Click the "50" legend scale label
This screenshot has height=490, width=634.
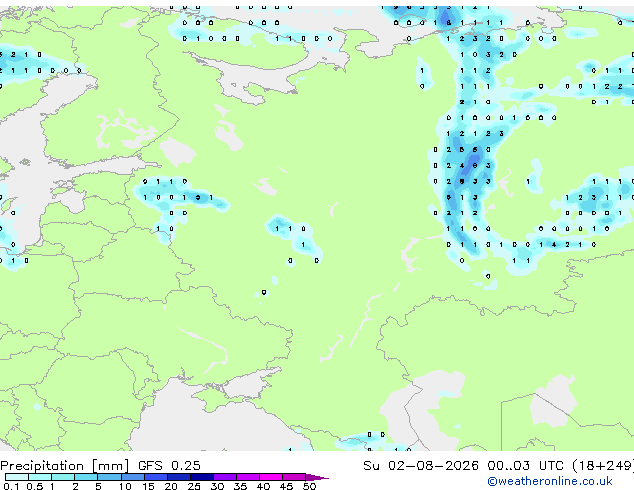(x=310, y=486)
